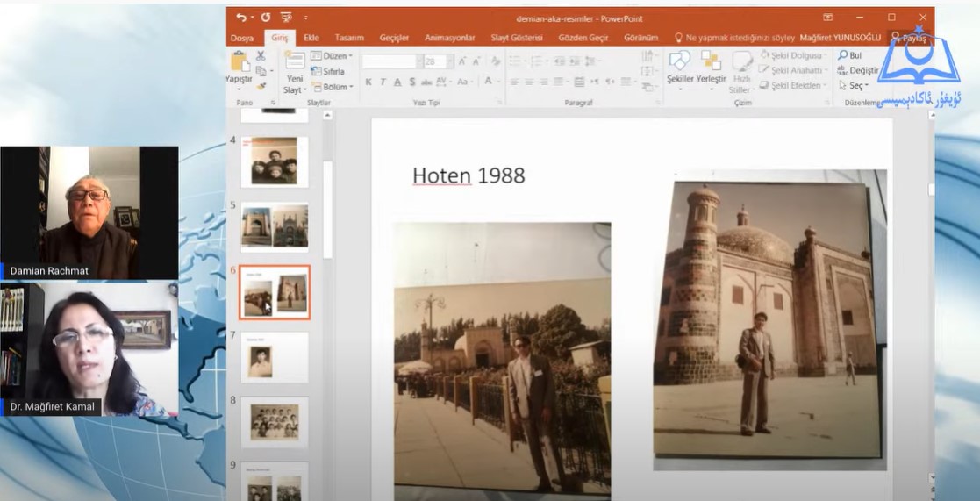Clear all text formatting icon
This screenshot has width=980, height=501.
496,61
